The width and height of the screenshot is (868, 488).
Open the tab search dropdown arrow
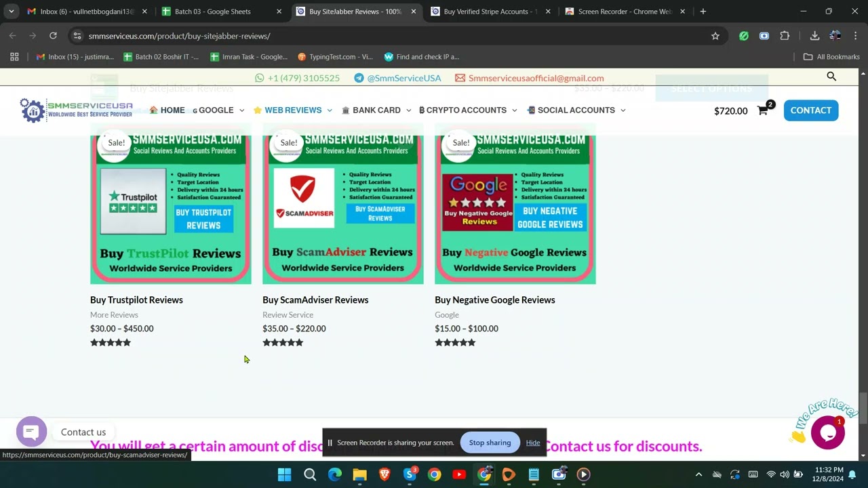11,12
